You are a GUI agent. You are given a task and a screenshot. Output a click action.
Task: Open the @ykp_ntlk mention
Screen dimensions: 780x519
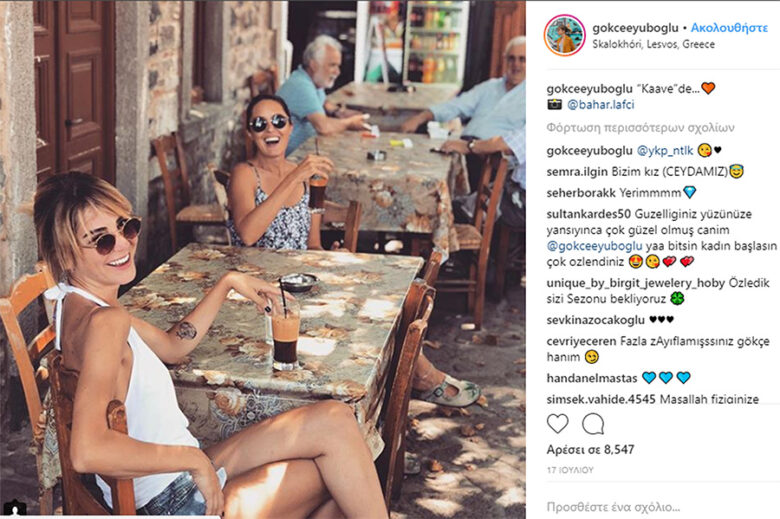(665, 150)
